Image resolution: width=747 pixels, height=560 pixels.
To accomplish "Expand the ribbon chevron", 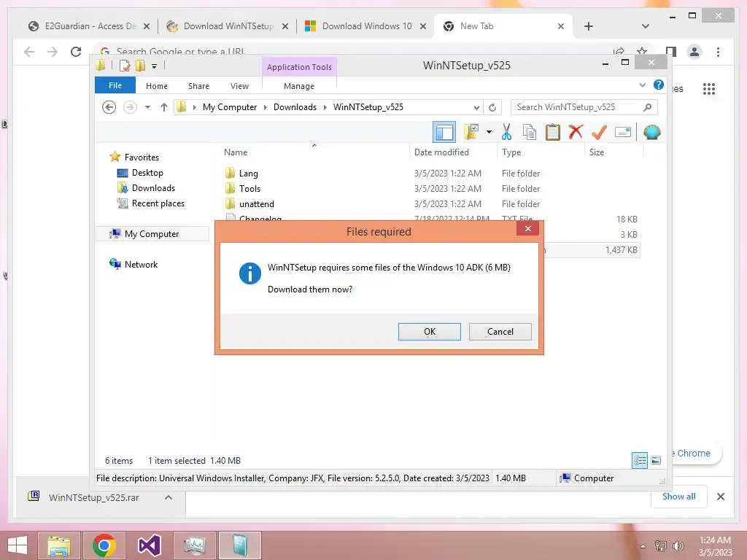I will 642,85.
